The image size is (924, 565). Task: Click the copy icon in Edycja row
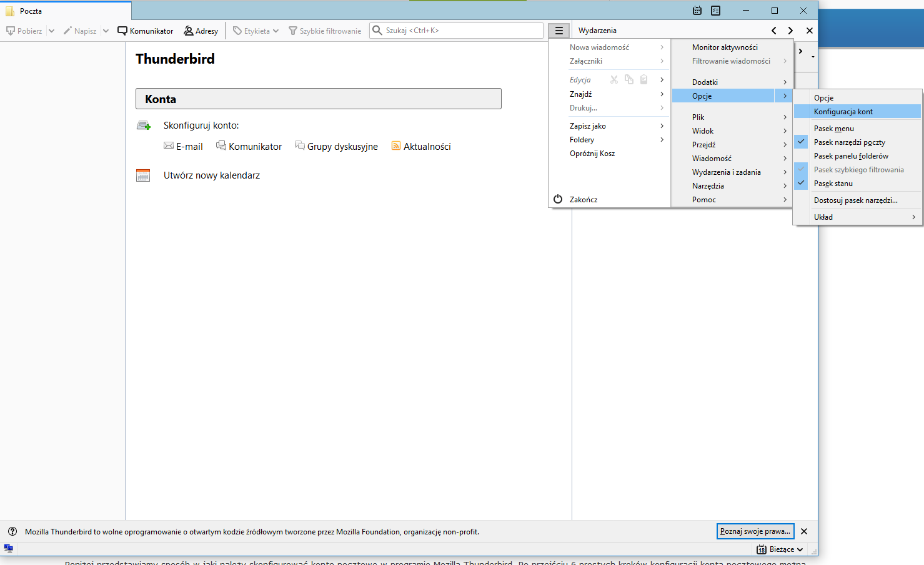(629, 79)
